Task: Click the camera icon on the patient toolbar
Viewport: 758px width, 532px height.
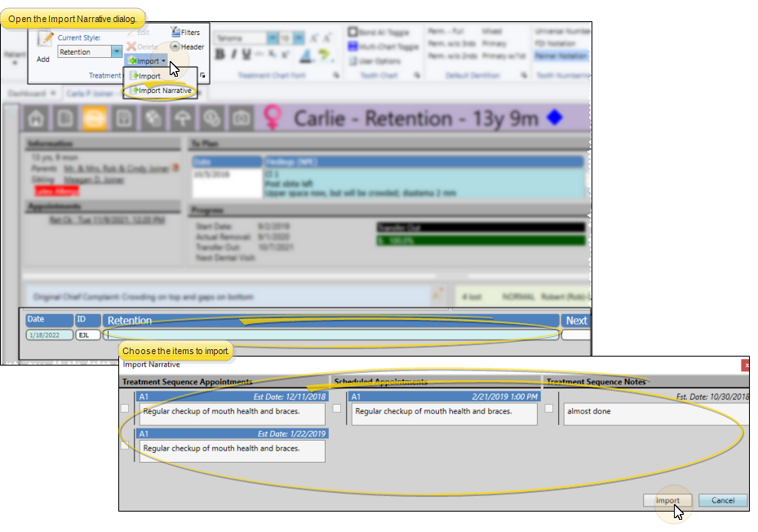Action: click(241, 118)
